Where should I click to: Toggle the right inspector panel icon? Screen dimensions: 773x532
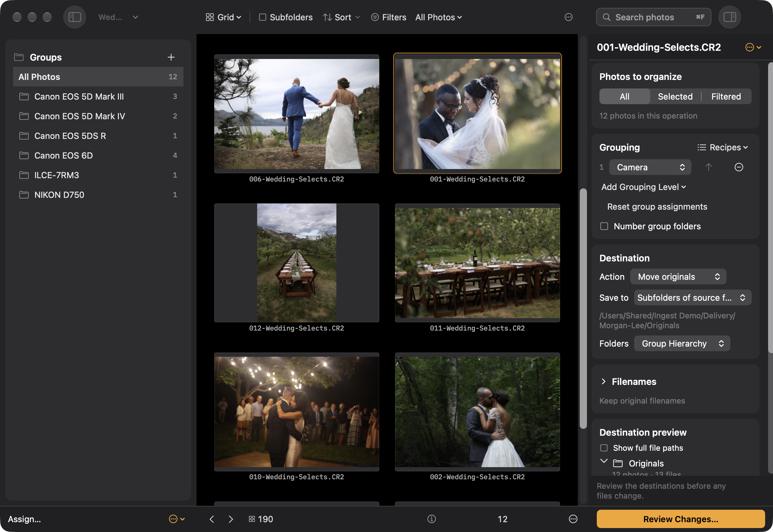click(x=729, y=17)
